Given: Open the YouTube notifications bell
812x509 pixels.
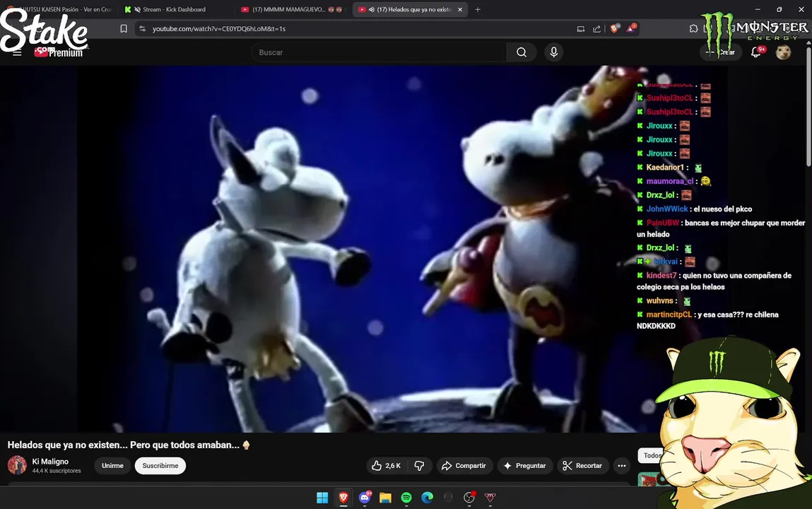Looking at the screenshot, I should coord(757,52).
